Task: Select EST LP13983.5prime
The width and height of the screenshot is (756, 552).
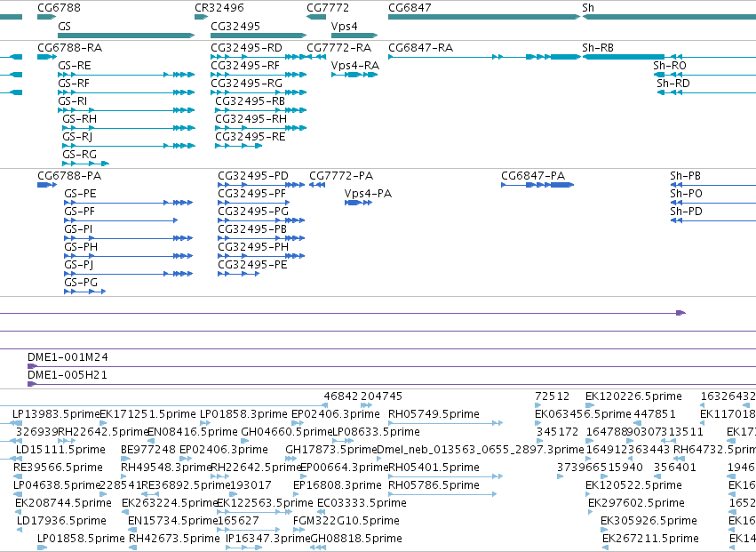Action: tap(55, 414)
